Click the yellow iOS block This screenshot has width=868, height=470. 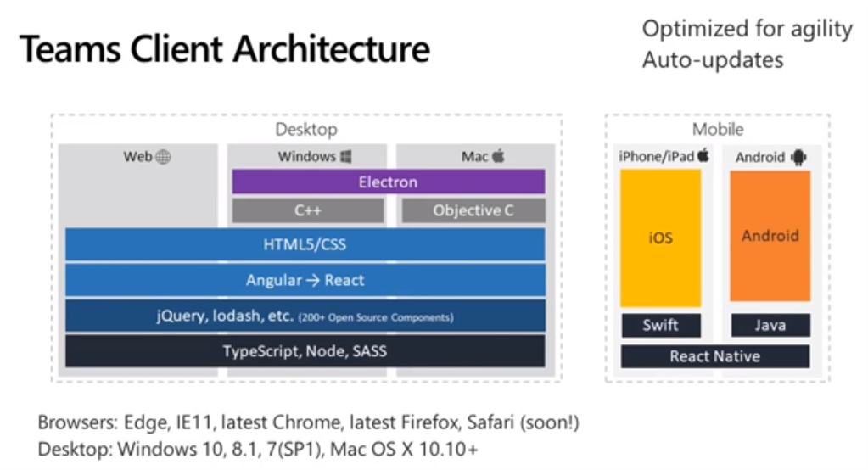(660, 238)
